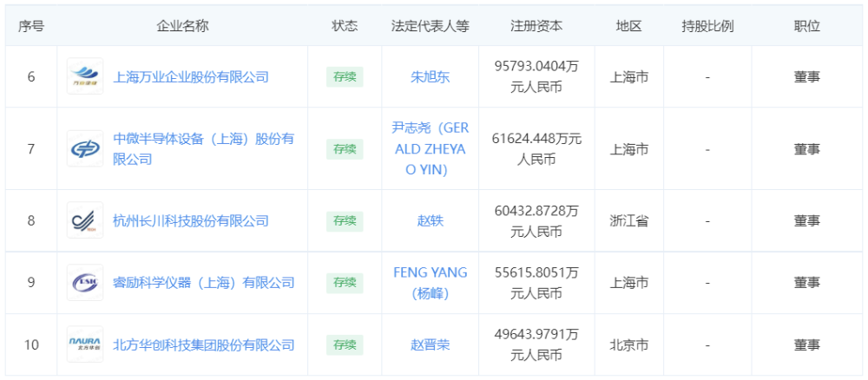Click 董事 position in 上海万业企业 row

tap(807, 77)
